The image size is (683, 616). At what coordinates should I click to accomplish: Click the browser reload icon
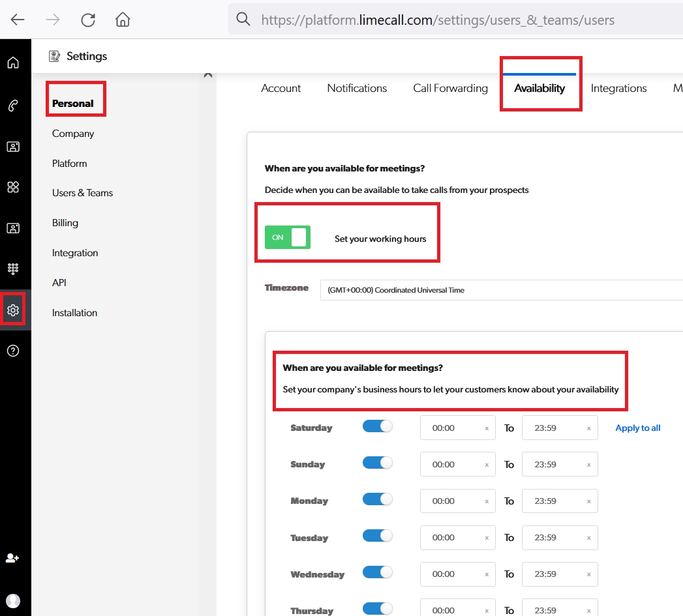click(x=88, y=20)
